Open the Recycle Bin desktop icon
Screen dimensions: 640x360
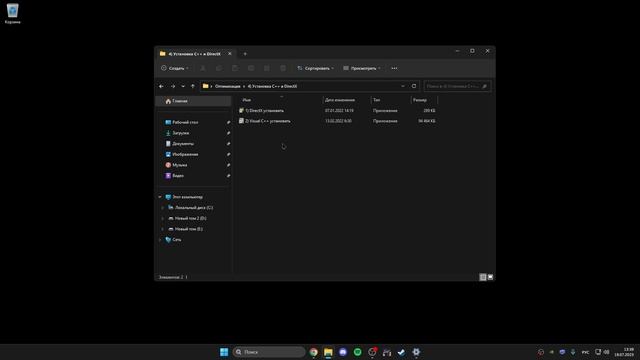(x=12, y=13)
